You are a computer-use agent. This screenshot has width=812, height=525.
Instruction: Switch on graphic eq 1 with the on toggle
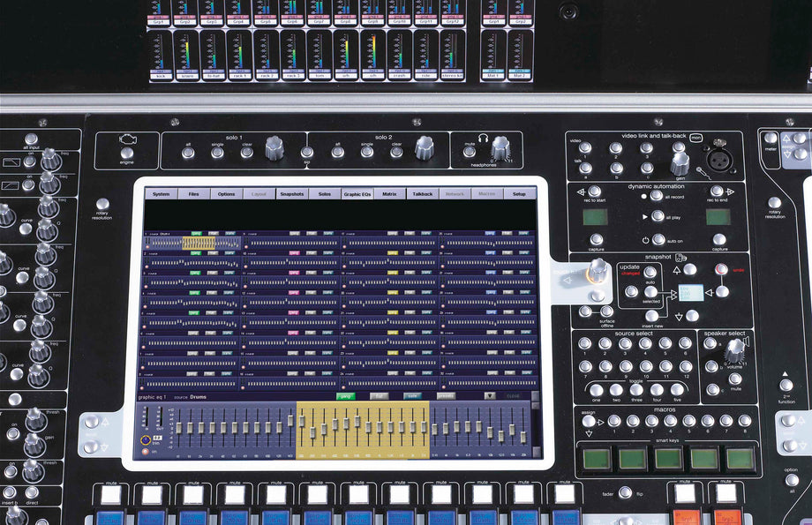pos(145,451)
